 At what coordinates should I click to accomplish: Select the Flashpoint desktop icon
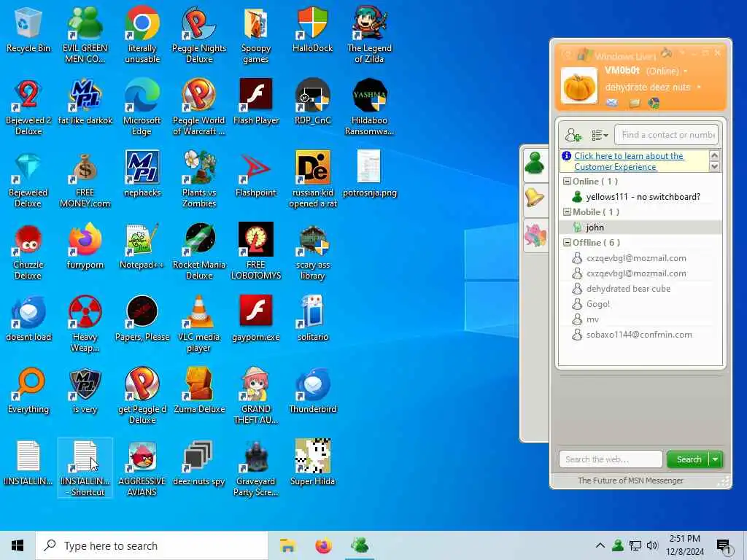click(x=256, y=175)
